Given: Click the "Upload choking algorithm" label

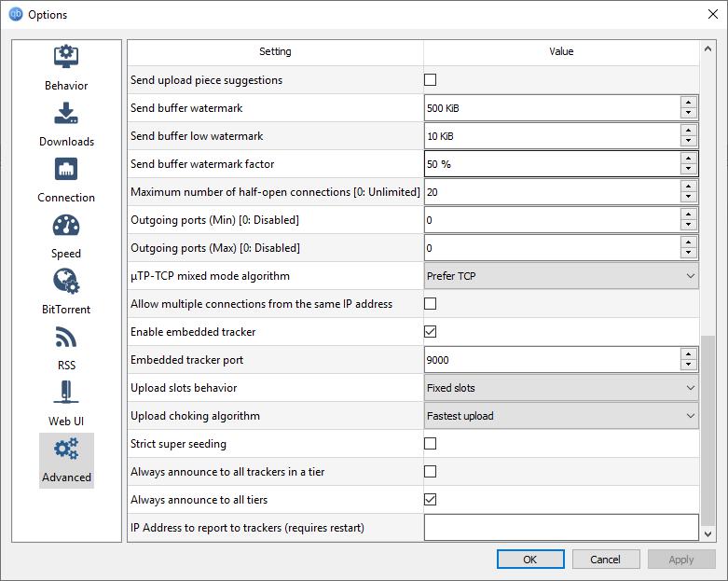Looking at the screenshot, I should click(x=195, y=416).
